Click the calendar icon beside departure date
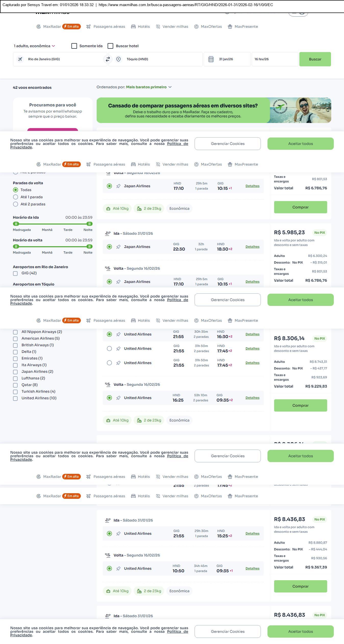Image resolution: width=344 pixels, height=644 pixels. click(x=211, y=59)
